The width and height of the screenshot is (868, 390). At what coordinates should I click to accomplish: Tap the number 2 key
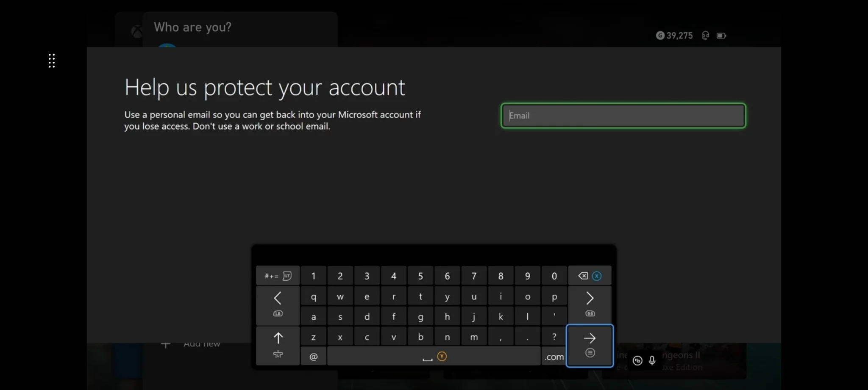340,276
